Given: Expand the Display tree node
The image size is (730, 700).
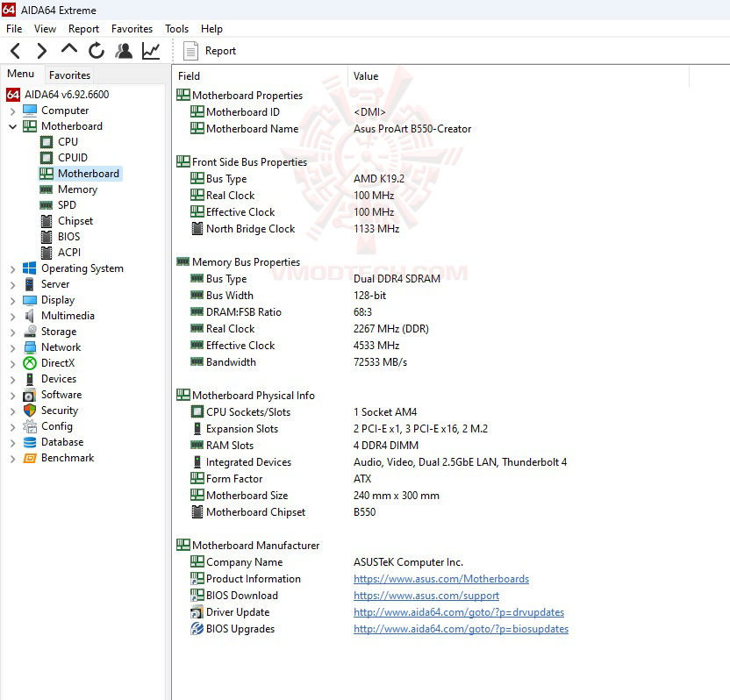Looking at the screenshot, I should pyautogui.click(x=12, y=301).
